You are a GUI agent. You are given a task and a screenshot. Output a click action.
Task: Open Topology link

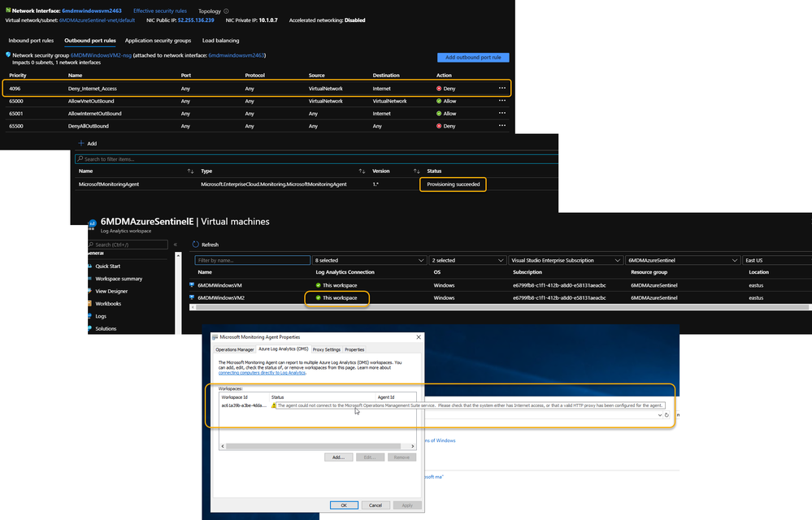pyautogui.click(x=209, y=11)
